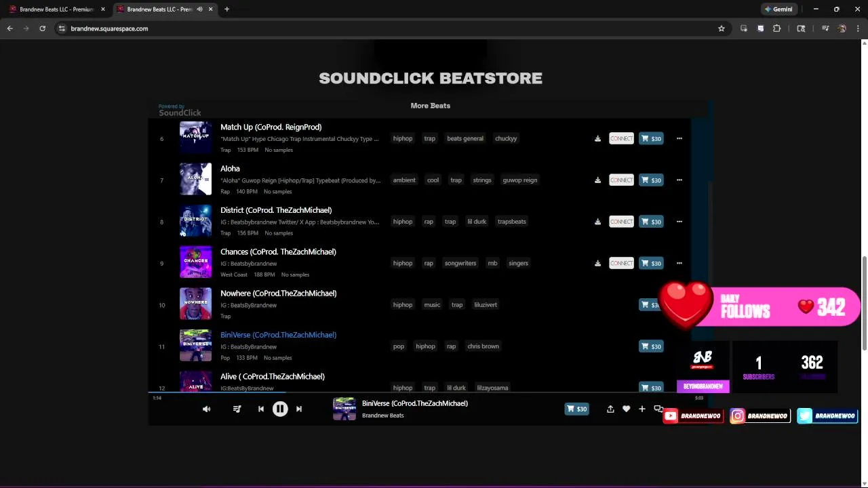The width and height of the screenshot is (868, 488).
Task: Open the Instagram BRANDNEWCO badge
Action: click(x=759, y=416)
